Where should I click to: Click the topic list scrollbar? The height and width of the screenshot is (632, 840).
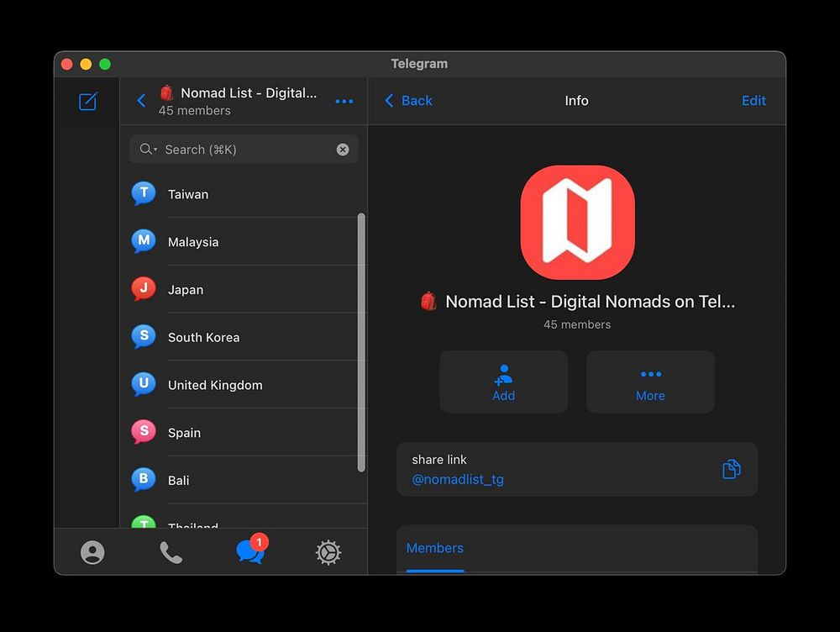click(361, 343)
